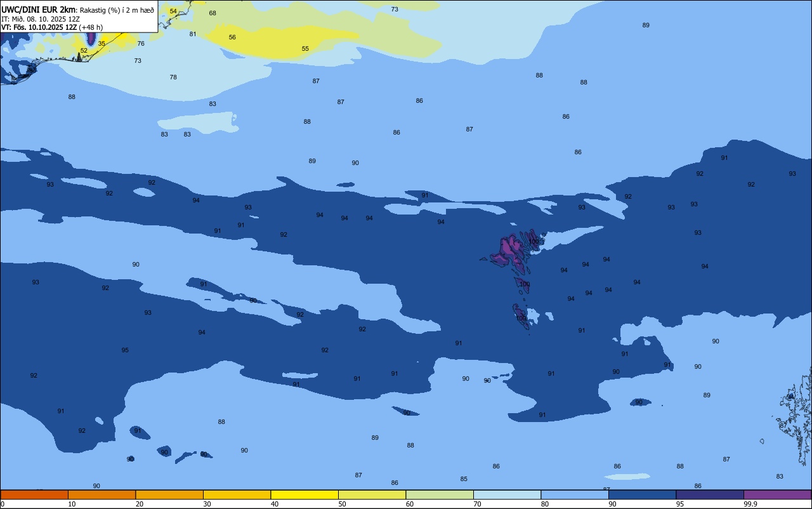Click the '30' legend scale label
This screenshot has height=509, width=812.
coord(207,504)
